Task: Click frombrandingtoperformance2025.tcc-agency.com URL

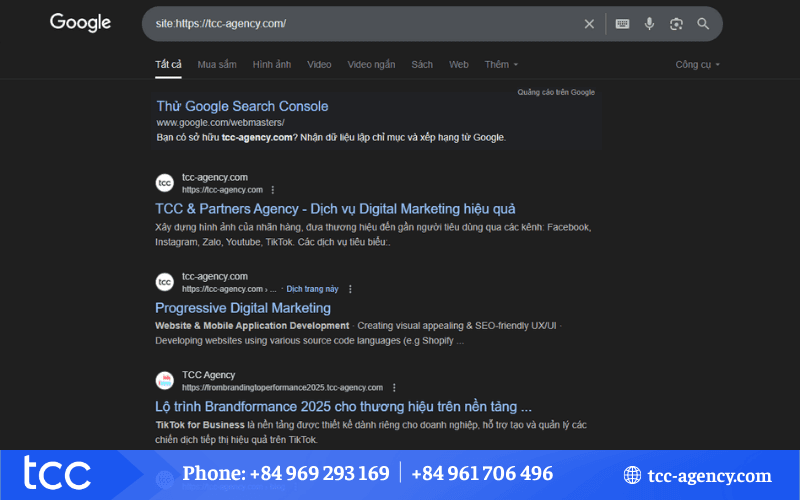Action: click(x=282, y=388)
